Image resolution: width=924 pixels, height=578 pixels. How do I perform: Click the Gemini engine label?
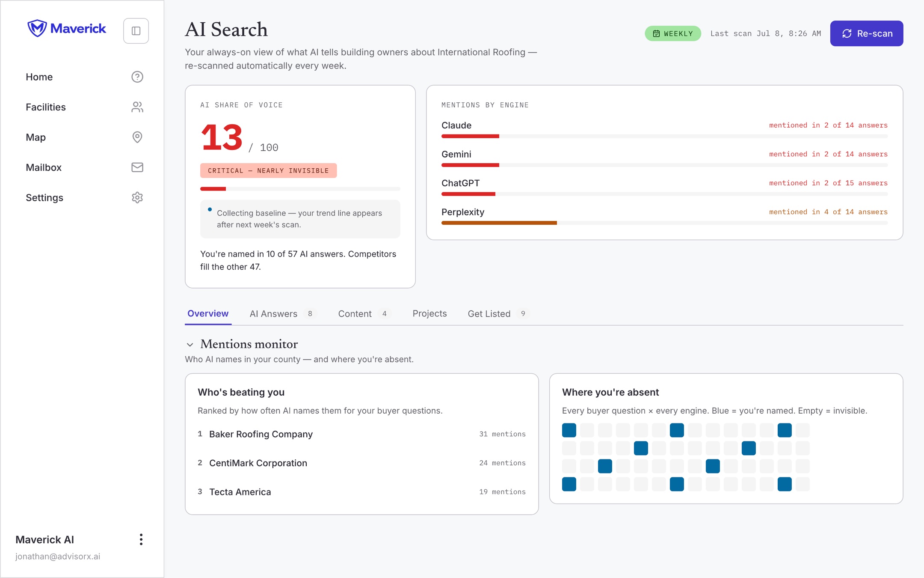456,154
